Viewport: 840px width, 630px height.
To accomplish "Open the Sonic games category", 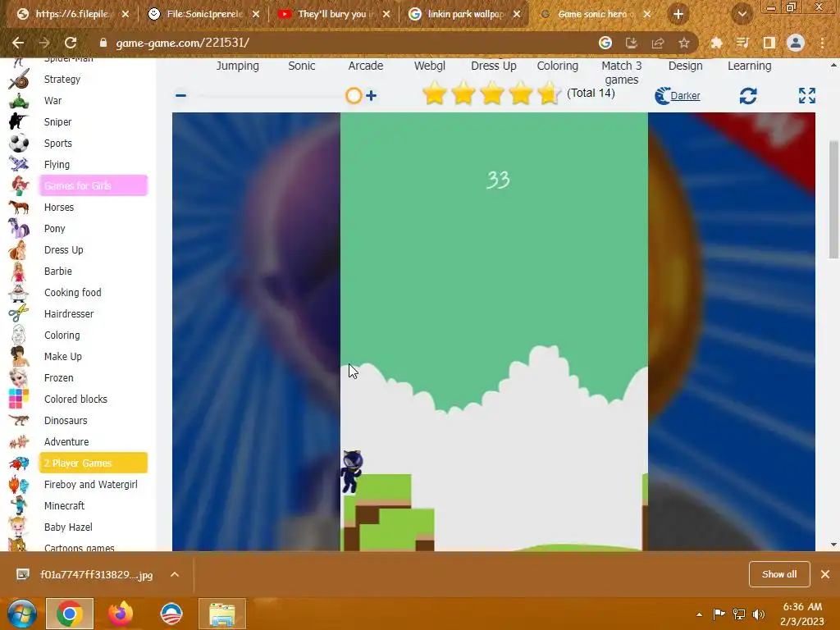I will click(302, 66).
